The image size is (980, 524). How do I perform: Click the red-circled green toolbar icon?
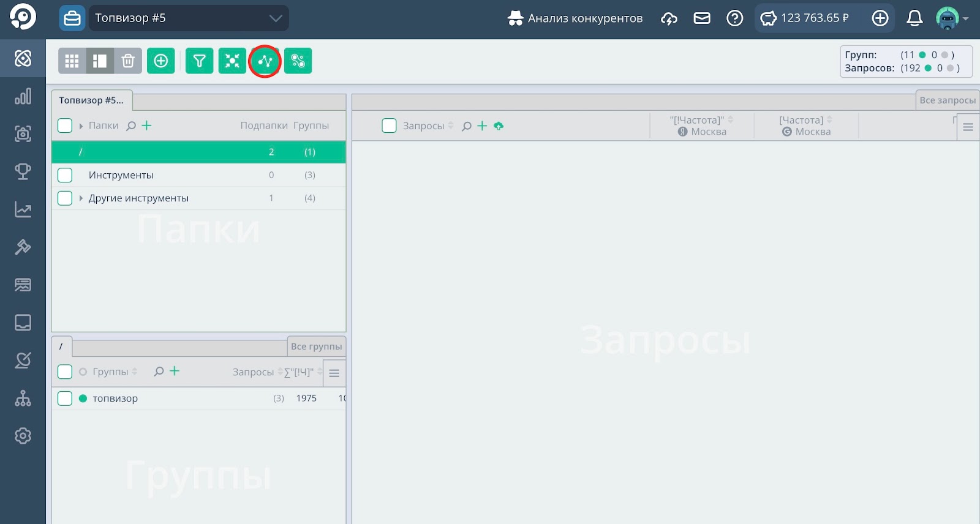point(265,61)
